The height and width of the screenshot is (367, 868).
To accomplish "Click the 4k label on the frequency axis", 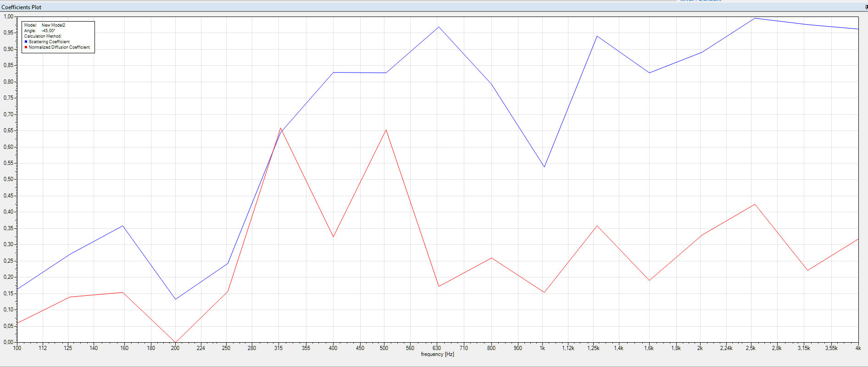I will tap(858, 348).
